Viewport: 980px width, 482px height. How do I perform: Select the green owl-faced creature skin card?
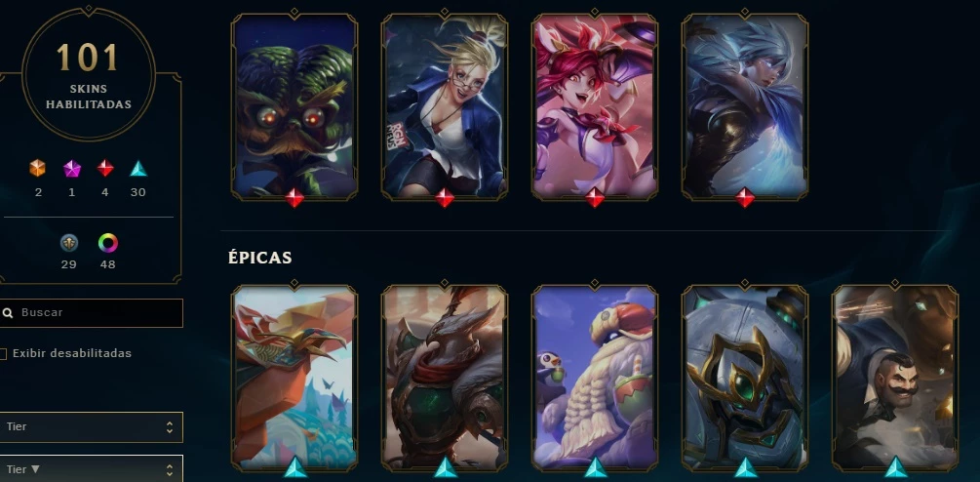click(x=294, y=106)
